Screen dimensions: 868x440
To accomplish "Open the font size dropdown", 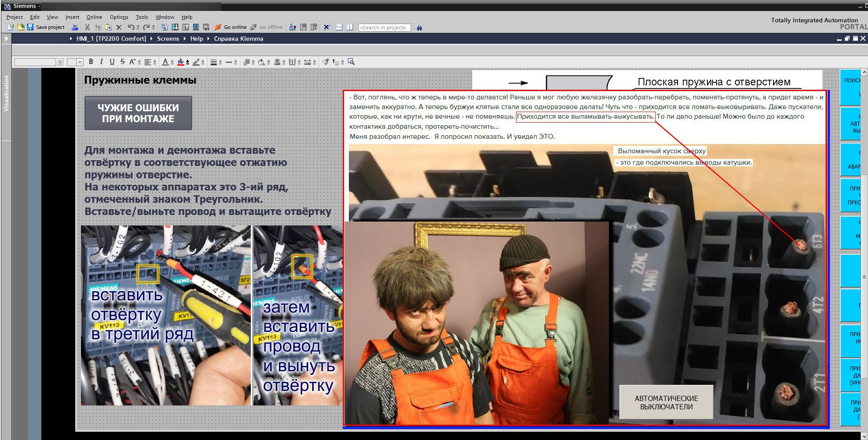I will tap(80, 62).
